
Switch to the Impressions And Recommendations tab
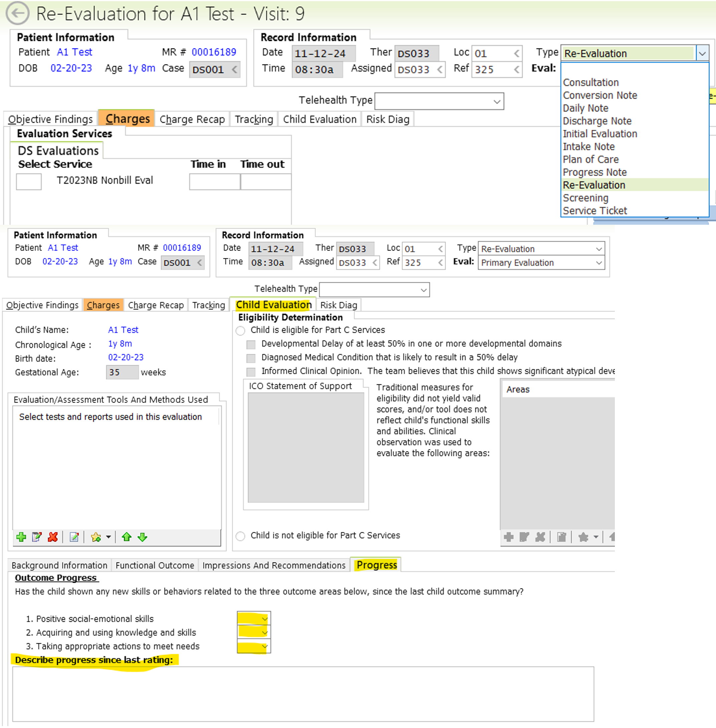coord(274,565)
